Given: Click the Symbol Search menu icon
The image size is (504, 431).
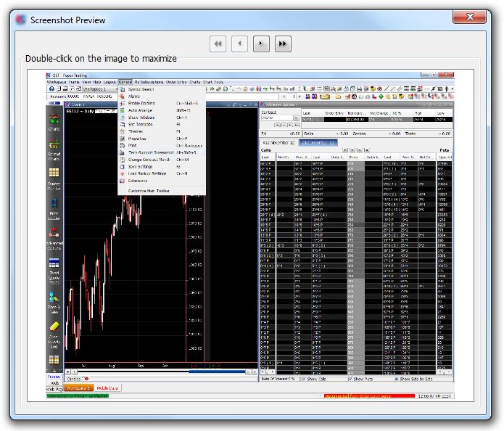Looking at the screenshot, I should pos(122,89).
